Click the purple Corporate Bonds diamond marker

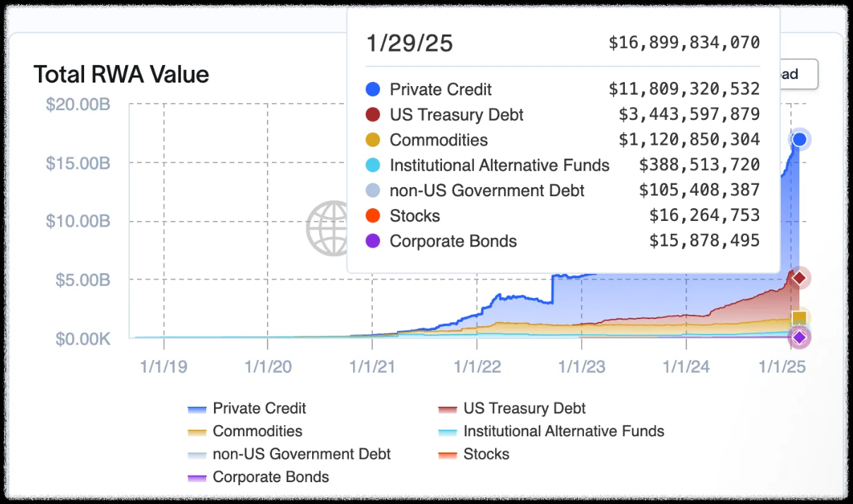pyautogui.click(x=799, y=337)
